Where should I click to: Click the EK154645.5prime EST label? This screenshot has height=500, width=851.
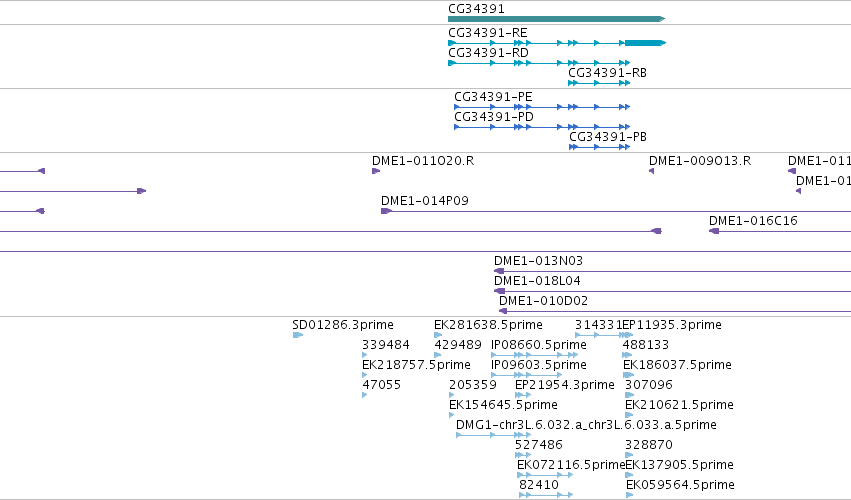click(503, 406)
